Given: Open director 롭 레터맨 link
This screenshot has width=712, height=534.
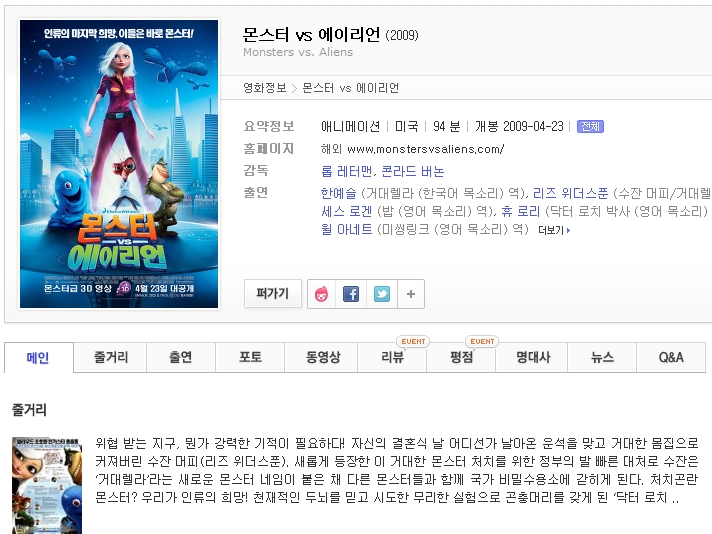Looking at the screenshot, I should 347,171.
